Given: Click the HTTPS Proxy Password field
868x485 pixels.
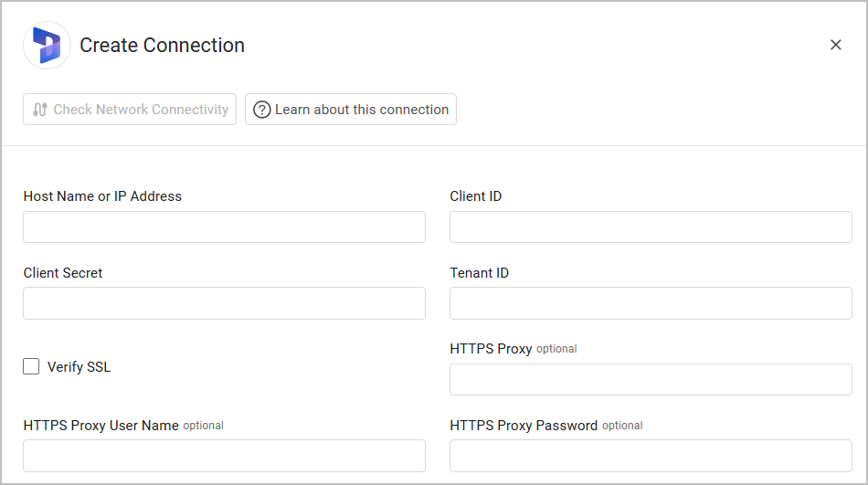Looking at the screenshot, I should (651, 456).
